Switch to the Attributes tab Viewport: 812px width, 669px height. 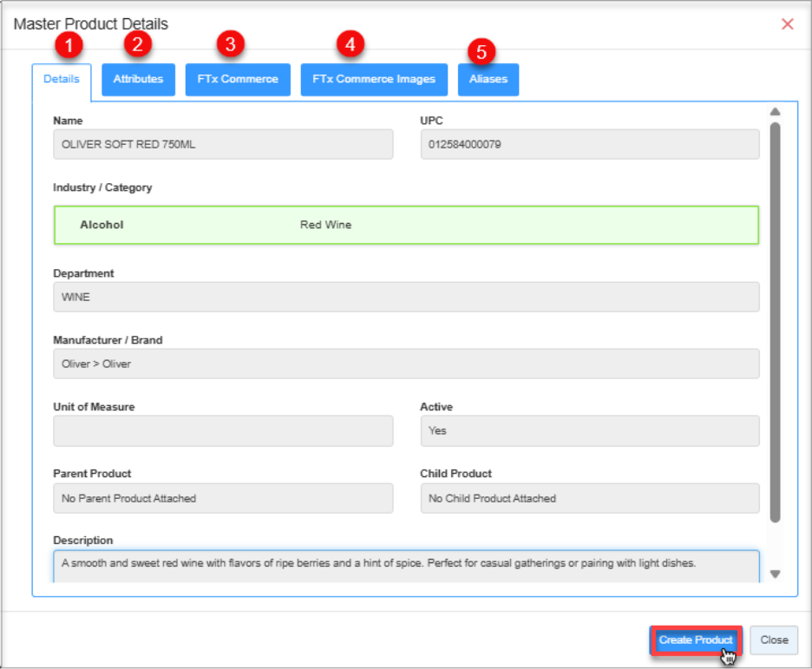[138, 79]
